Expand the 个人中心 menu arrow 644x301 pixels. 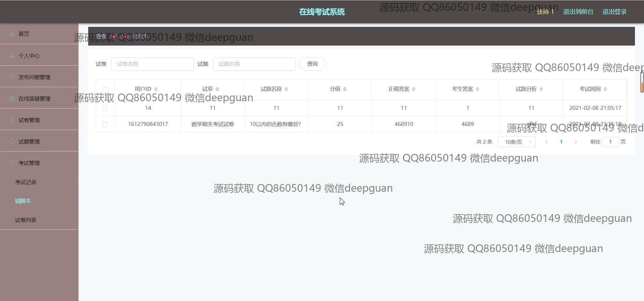click(69, 54)
